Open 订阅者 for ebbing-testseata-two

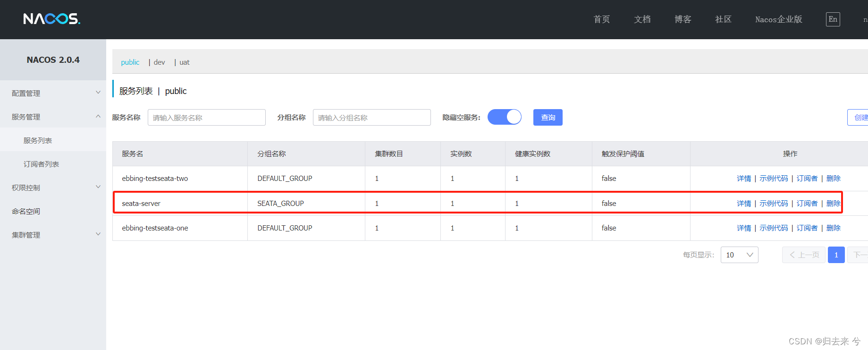pos(807,179)
